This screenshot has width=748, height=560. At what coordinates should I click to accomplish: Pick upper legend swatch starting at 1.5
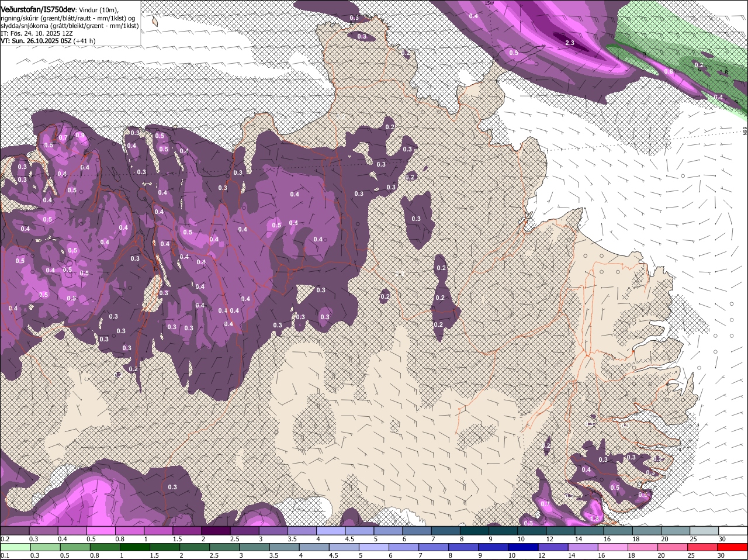188,530
